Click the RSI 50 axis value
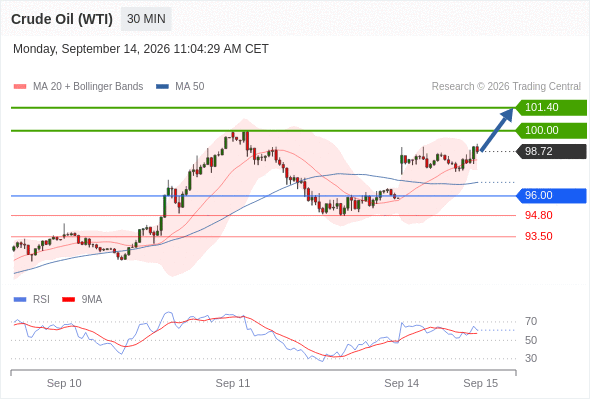The height and width of the screenshot is (400, 590). (x=531, y=340)
